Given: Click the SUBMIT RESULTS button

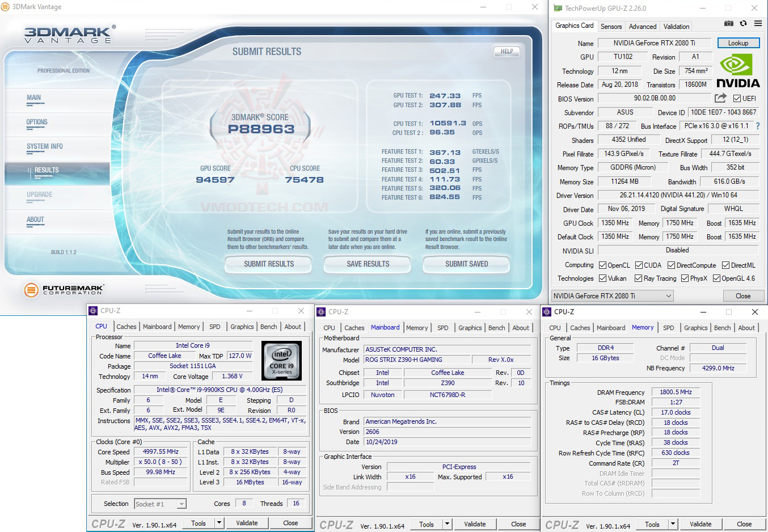Looking at the screenshot, I should point(268,264).
